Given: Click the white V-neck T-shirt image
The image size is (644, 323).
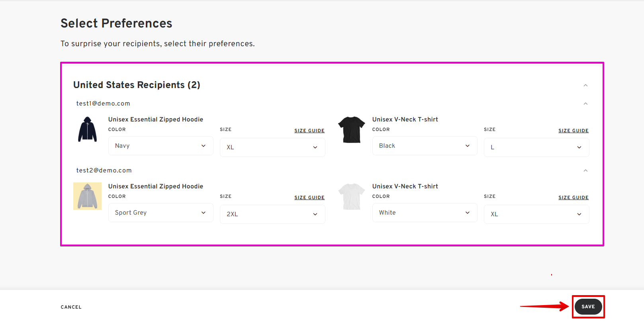Looking at the screenshot, I should tap(351, 196).
